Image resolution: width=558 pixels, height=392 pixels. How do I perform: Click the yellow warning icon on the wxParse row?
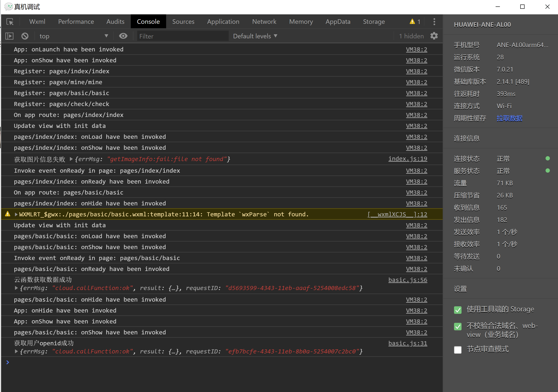[8, 214]
